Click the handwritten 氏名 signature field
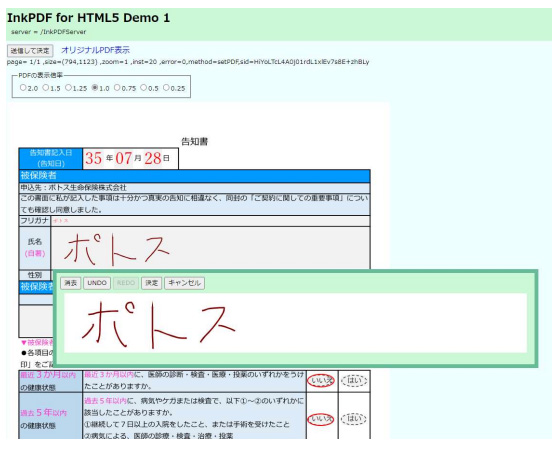 [x=210, y=248]
